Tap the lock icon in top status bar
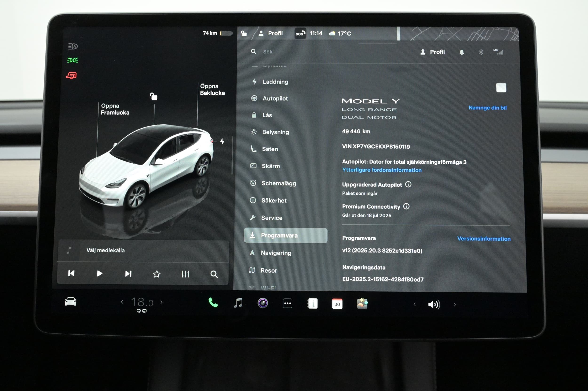The height and width of the screenshot is (391, 588). [244, 33]
